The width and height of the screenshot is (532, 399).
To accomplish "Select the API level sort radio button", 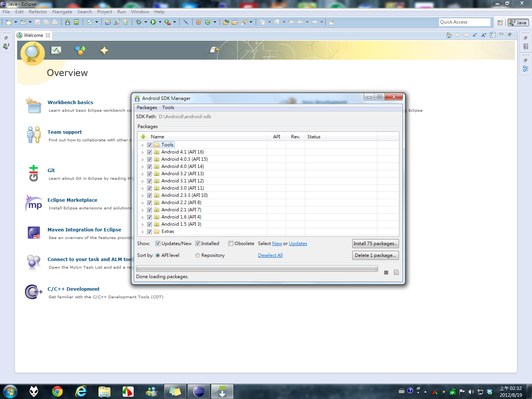I will tap(158, 255).
